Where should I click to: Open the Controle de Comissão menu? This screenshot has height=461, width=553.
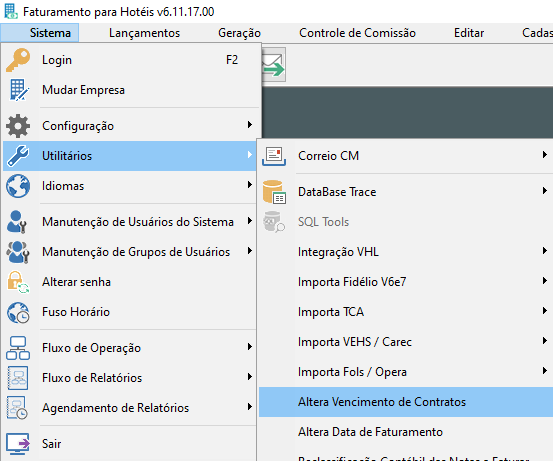coord(357,33)
